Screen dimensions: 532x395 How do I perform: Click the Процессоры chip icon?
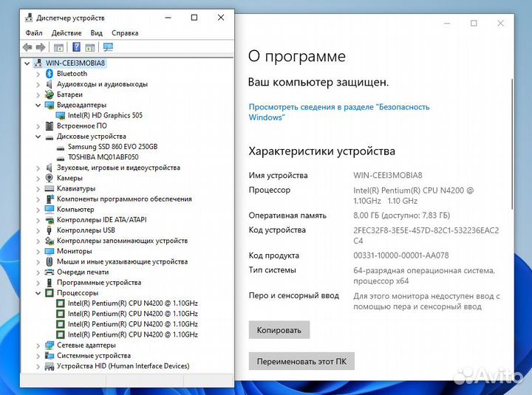click(x=50, y=293)
